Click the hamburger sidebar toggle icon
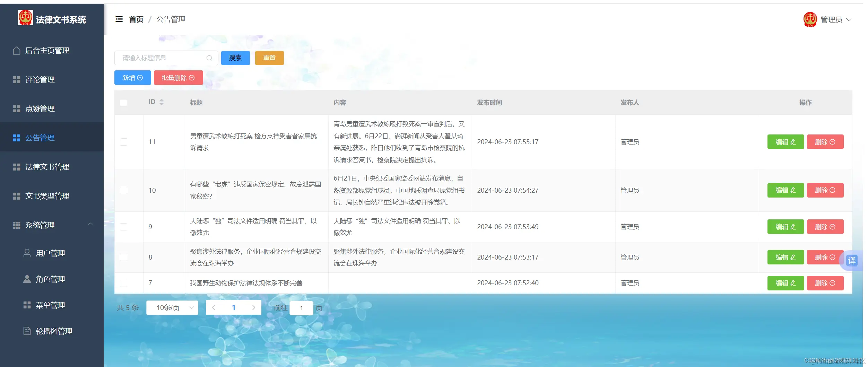 pyautogui.click(x=119, y=19)
